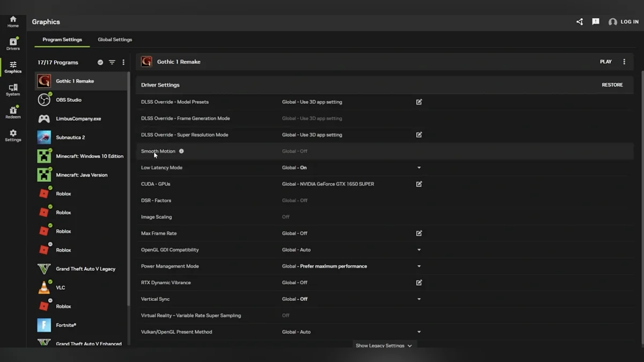Click the LOG IN link
The height and width of the screenshot is (362, 644).
630,22
